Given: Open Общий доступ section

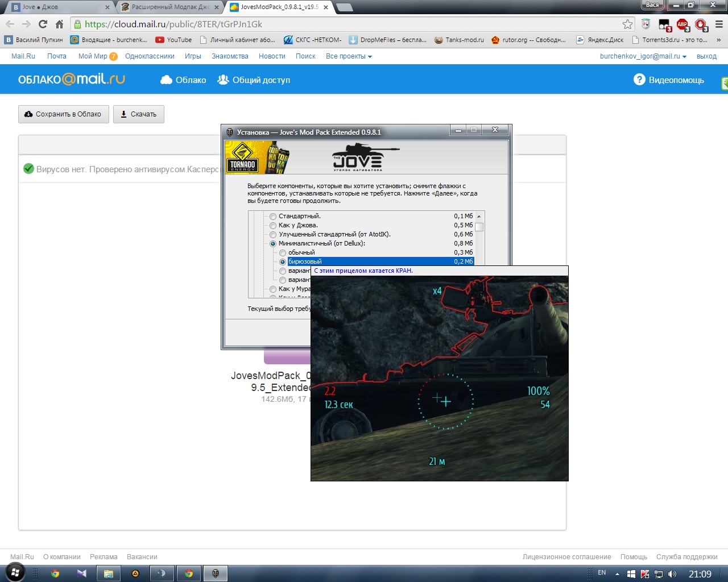Looking at the screenshot, I should tap(254, 80).
